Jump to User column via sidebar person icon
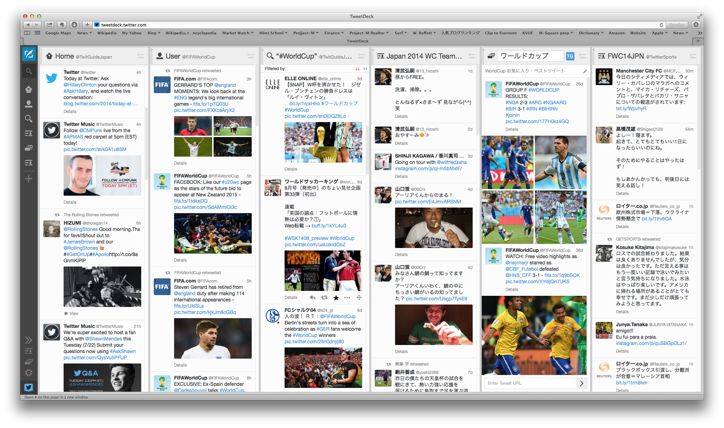This screenshot has height=428, width=724. (x=29, y=103)
